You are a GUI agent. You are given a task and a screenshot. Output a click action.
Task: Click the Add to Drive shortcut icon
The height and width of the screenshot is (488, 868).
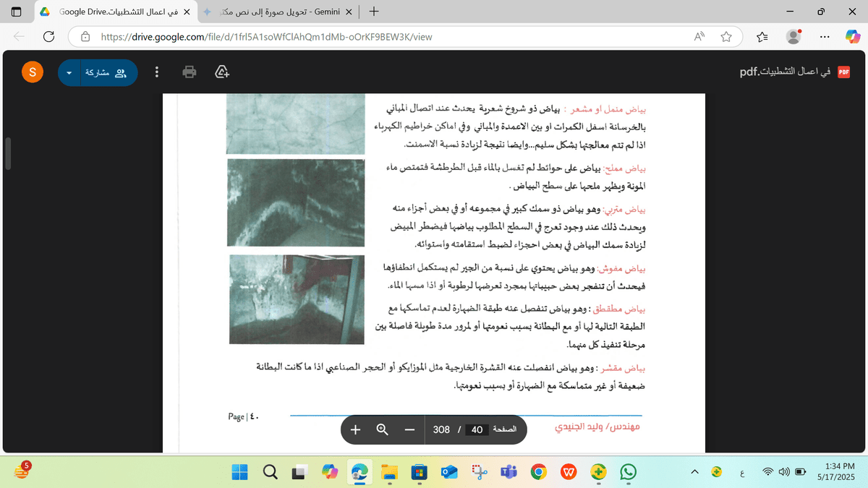point(223,72)
